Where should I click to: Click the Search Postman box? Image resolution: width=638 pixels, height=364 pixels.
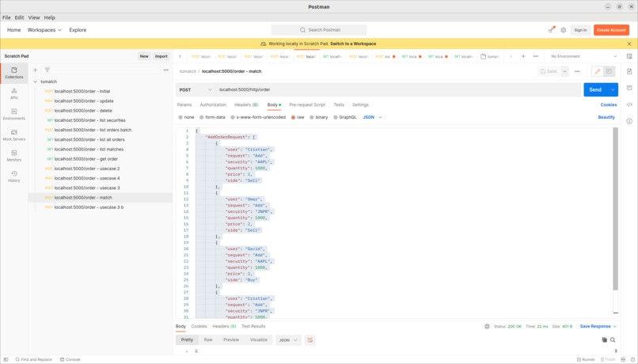[x=319, y=30]
